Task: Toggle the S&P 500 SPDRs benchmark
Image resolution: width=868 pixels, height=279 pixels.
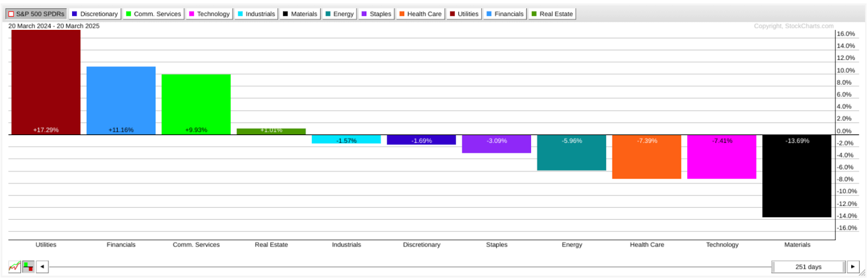Action: click(36, 14)
